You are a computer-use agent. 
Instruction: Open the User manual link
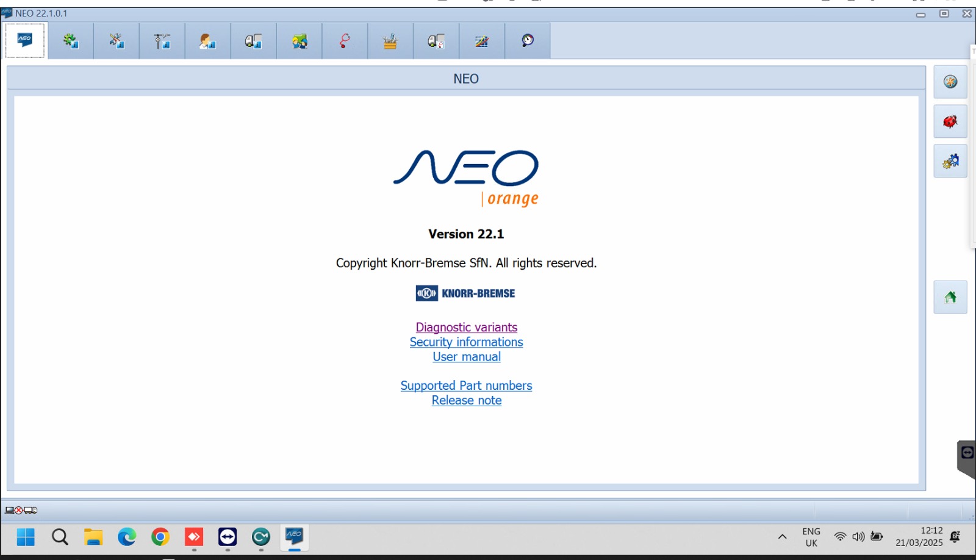(x=466, y=357)
